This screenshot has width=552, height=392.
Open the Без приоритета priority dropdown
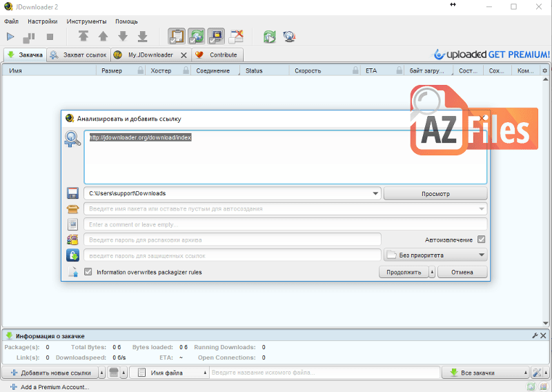435,255
